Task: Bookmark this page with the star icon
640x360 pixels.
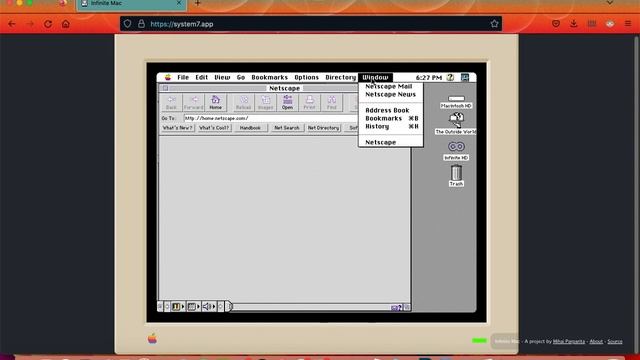Action: pos(494,24)
